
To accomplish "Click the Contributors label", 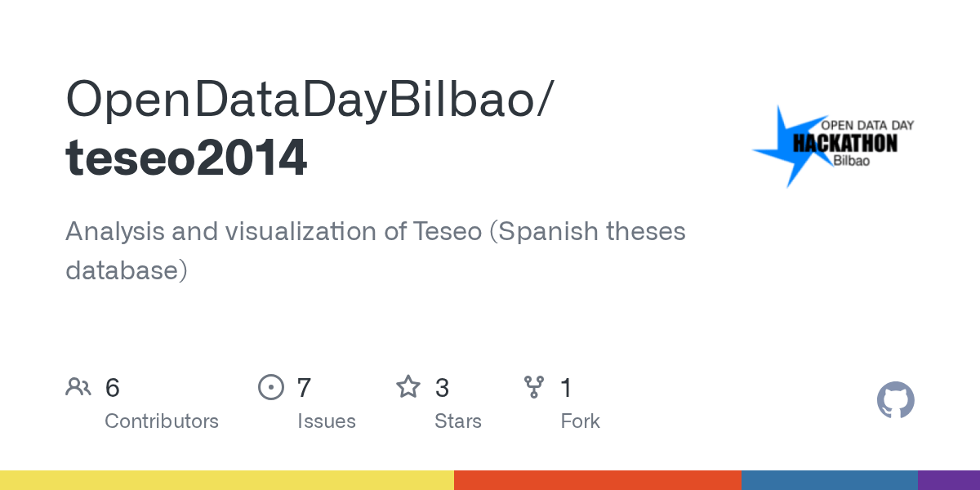I will tap(162, 421).
